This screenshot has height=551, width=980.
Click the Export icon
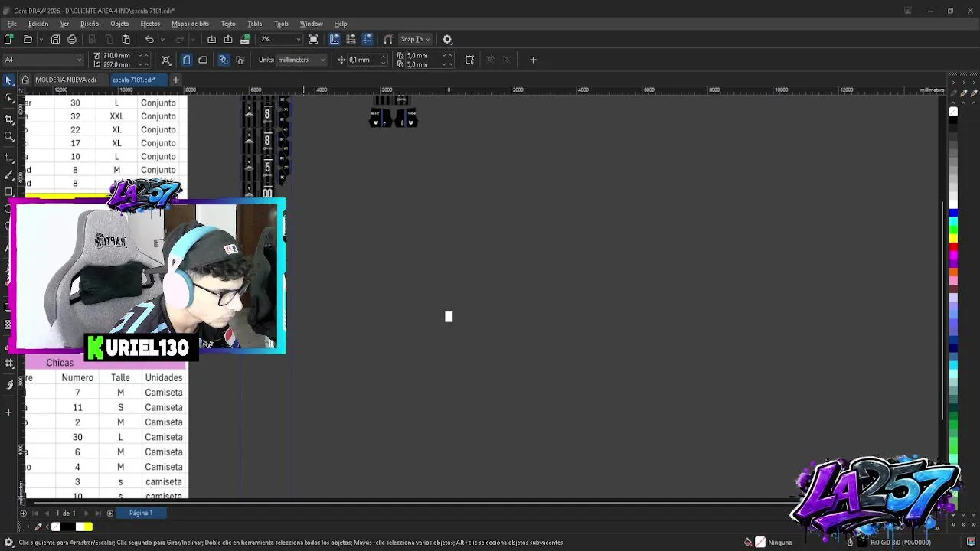pos(228,39)
